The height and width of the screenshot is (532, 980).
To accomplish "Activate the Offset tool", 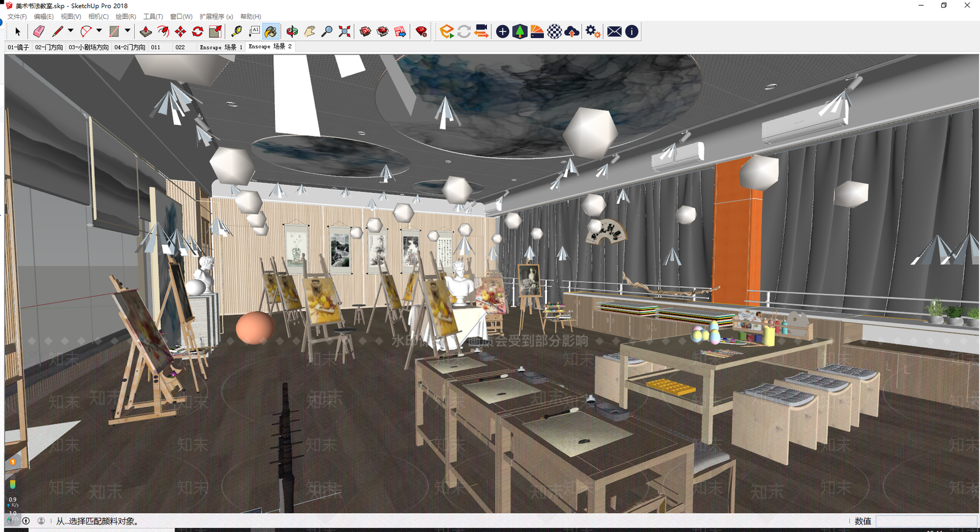I will [x=163, y=31].
